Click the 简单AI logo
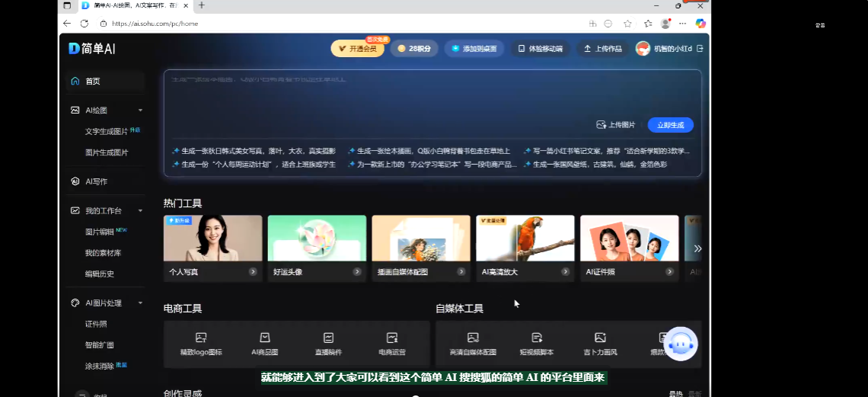868x397 pixels. tap(92, 49)
